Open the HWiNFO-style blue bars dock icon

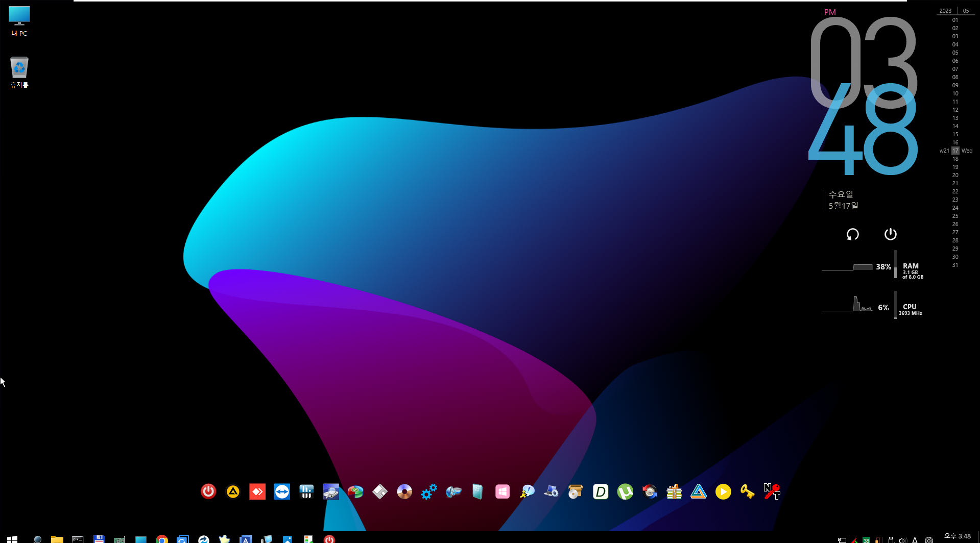(306, 491)
